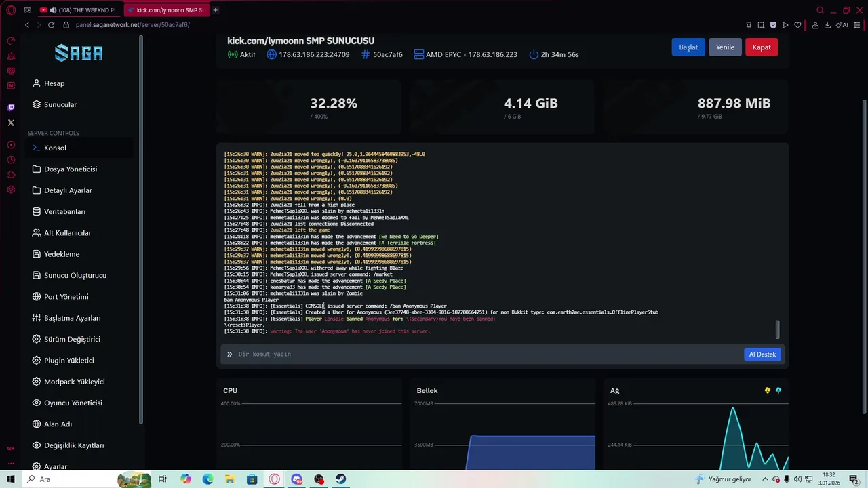Click the sidebar scrollbar
This screenshot has width=868, height=488.
[141, 229]
